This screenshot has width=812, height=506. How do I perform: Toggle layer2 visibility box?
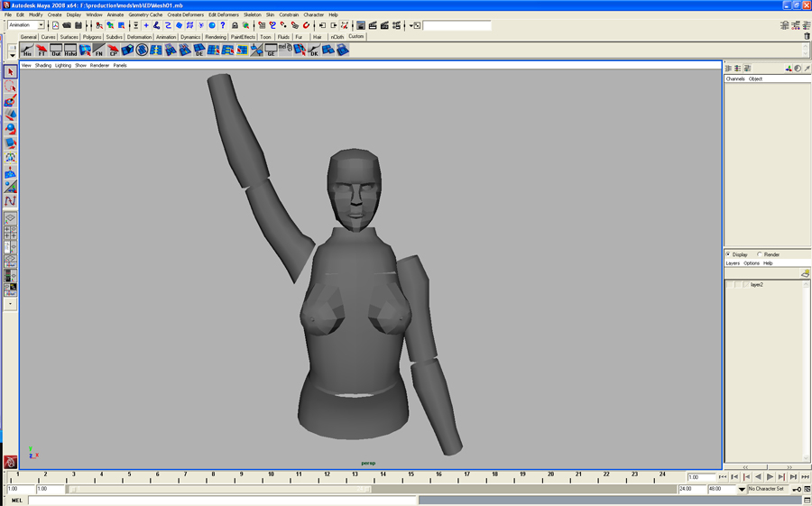730,285
